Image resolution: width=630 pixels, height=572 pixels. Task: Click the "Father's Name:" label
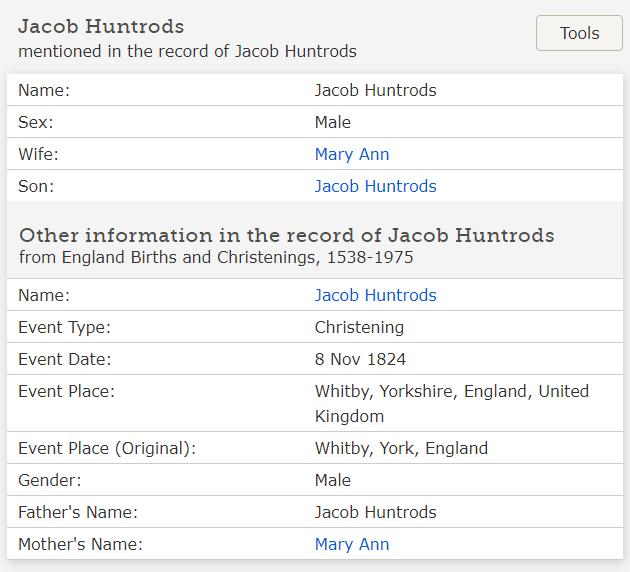78,512
